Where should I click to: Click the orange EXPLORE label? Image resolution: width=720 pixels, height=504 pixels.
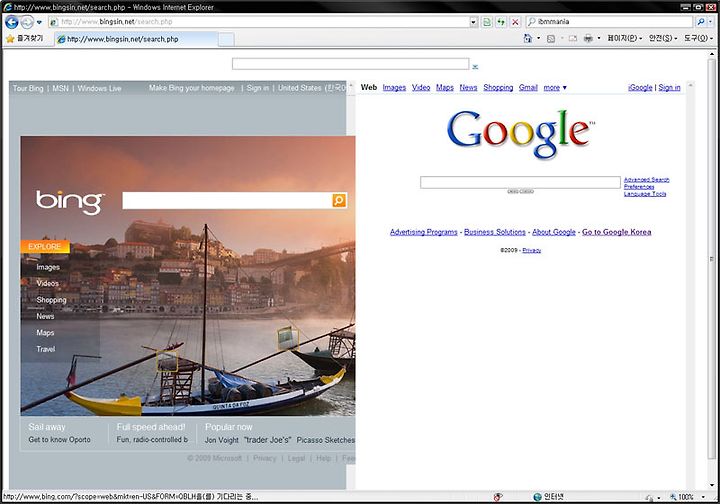(x=45, y=246)
